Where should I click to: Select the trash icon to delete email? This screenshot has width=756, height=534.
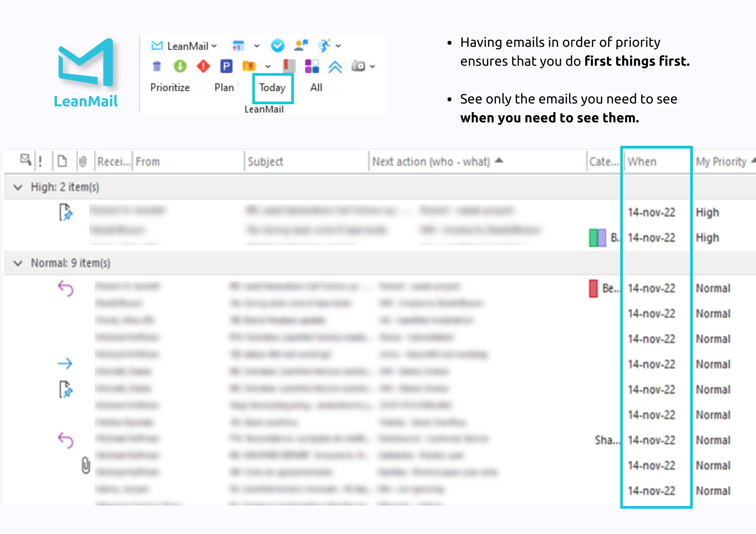[x=157, y=66]
